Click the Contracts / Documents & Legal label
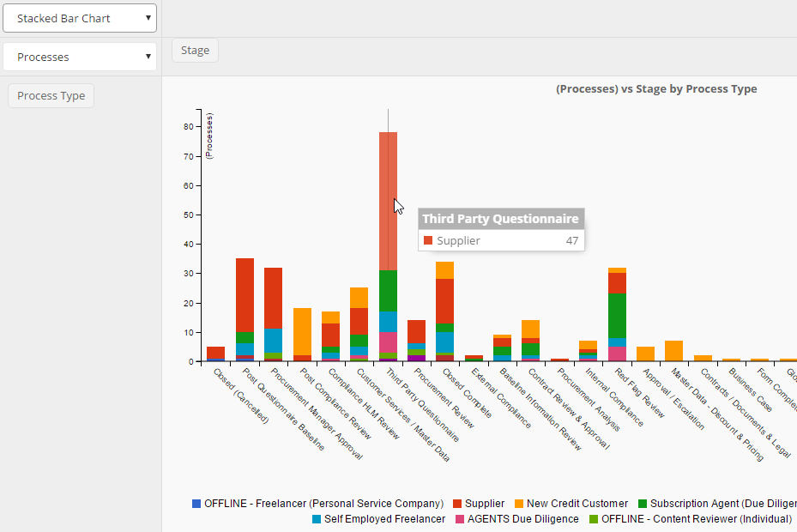Screen dimensions: 797x532 (746, 413)
